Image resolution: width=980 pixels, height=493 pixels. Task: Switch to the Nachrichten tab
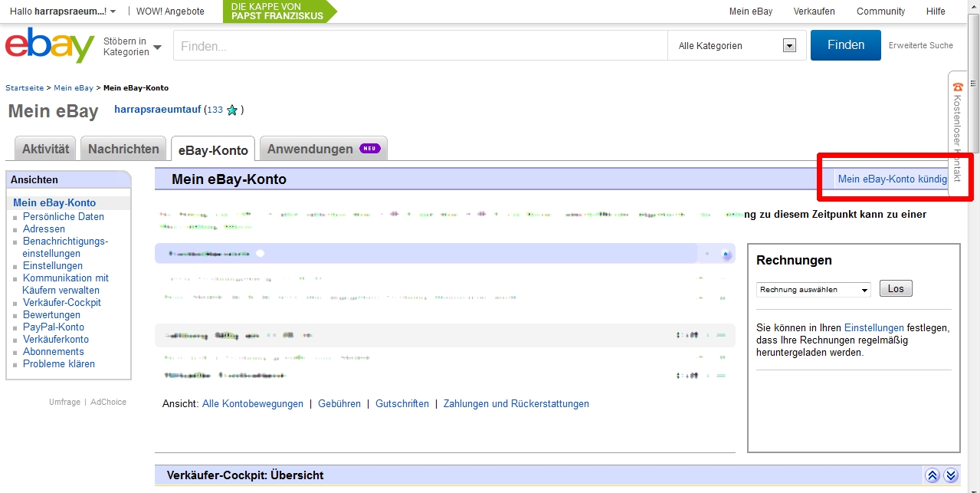[123, 149]
